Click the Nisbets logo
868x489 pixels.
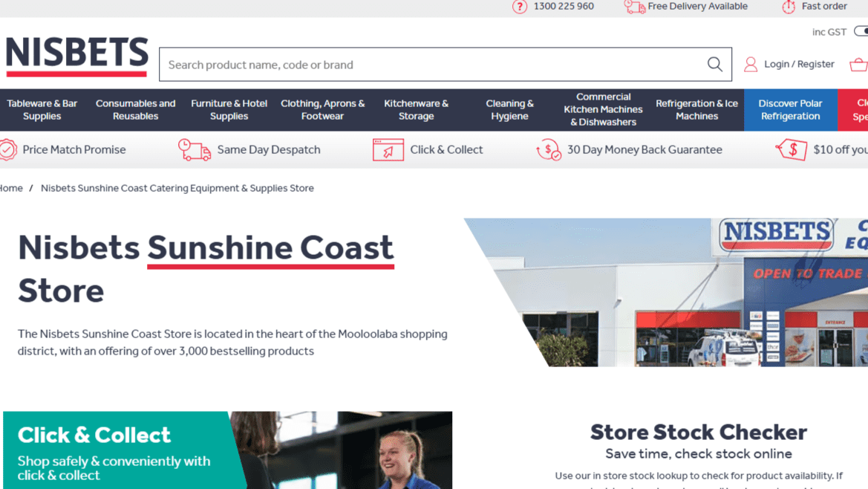(77, 56)
